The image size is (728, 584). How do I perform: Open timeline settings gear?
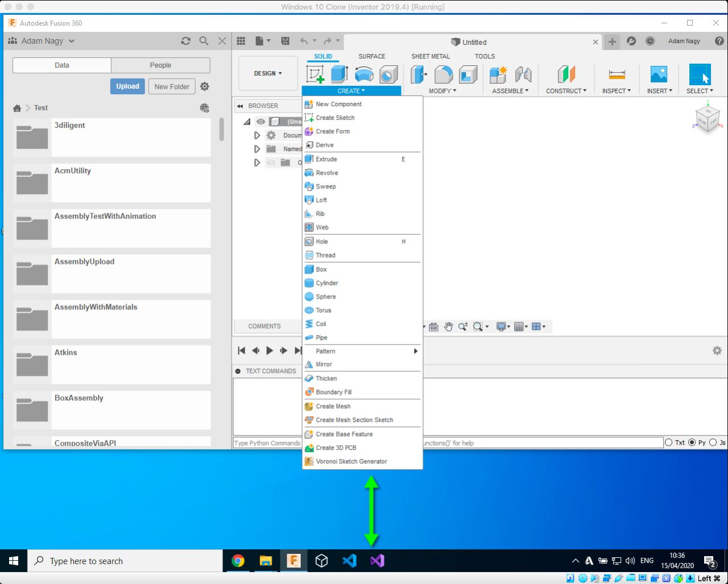click(x=717, y=351)
